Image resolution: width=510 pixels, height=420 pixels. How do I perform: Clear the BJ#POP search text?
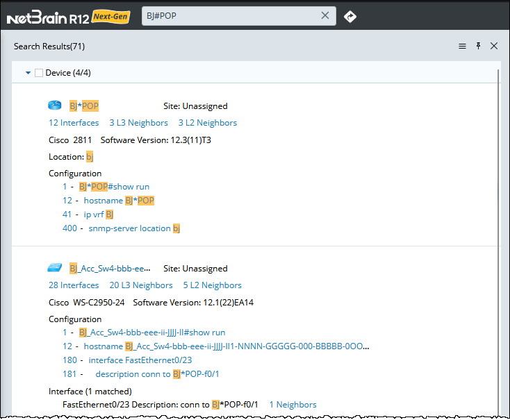coord(325,15)
